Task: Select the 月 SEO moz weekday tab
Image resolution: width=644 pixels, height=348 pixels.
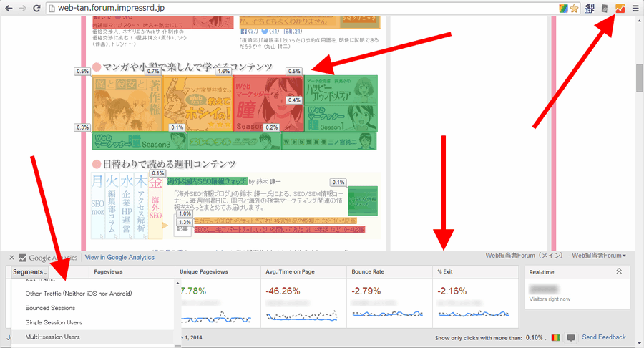Action: 98,206
